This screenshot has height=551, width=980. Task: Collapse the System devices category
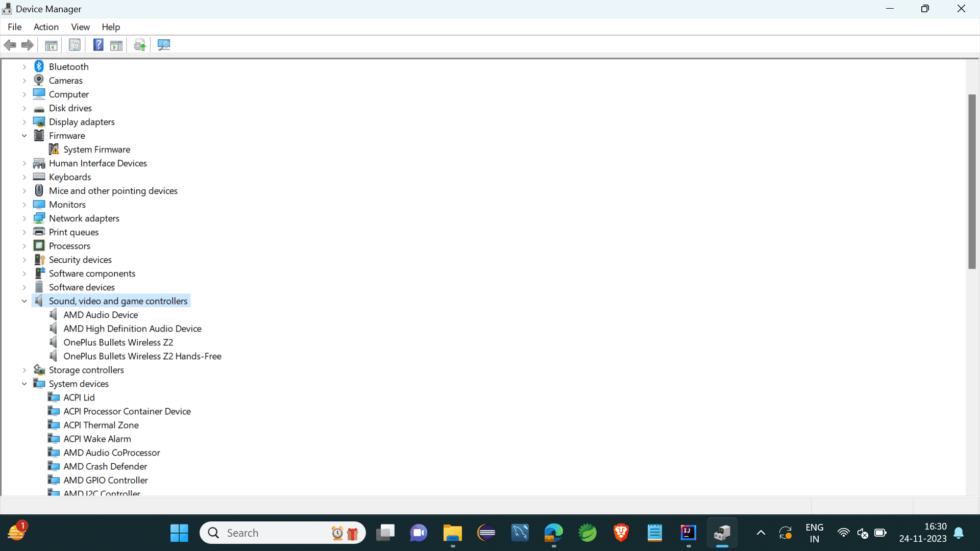pyautogui.click(x=24, y=384)
